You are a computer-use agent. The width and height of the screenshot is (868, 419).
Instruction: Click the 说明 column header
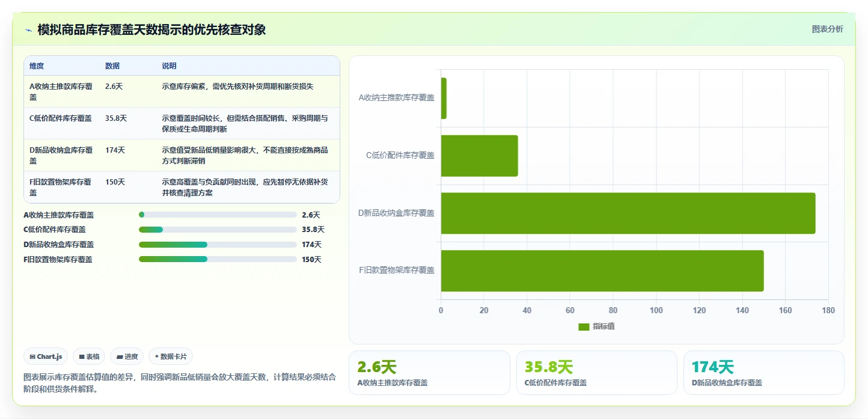(169, 66)
